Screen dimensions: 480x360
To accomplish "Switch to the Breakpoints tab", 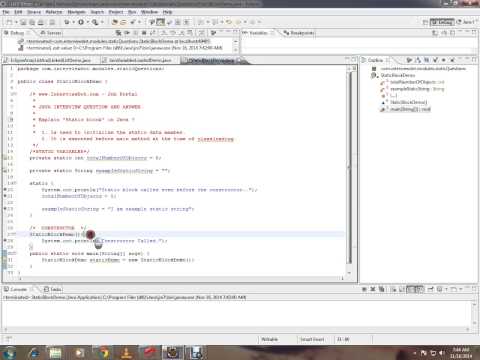I will (299, 33).
